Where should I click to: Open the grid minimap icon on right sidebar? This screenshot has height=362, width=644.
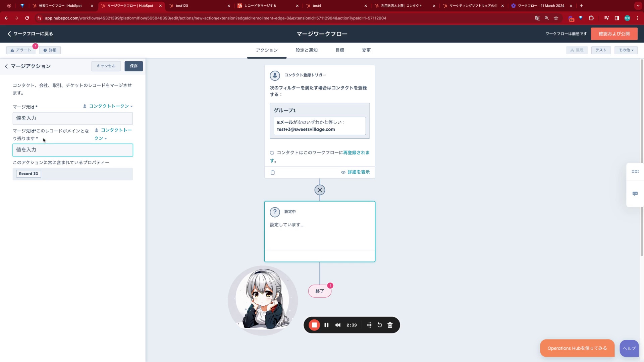[635, 172]
